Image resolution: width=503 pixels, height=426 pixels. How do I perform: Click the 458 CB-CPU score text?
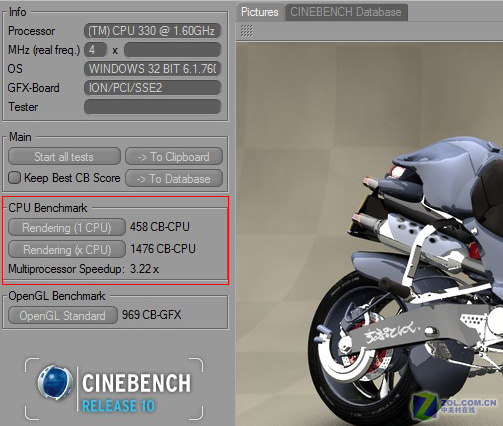click(160, 227)
